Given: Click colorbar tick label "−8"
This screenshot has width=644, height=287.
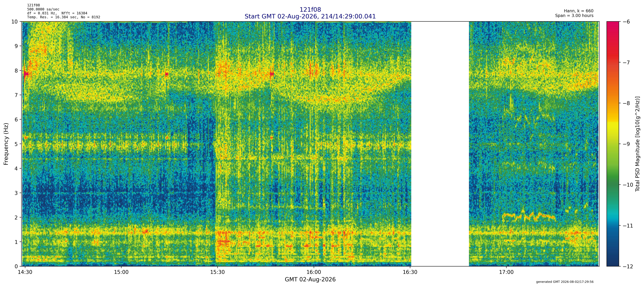Looking at the screenshot, I should [626, 103].
